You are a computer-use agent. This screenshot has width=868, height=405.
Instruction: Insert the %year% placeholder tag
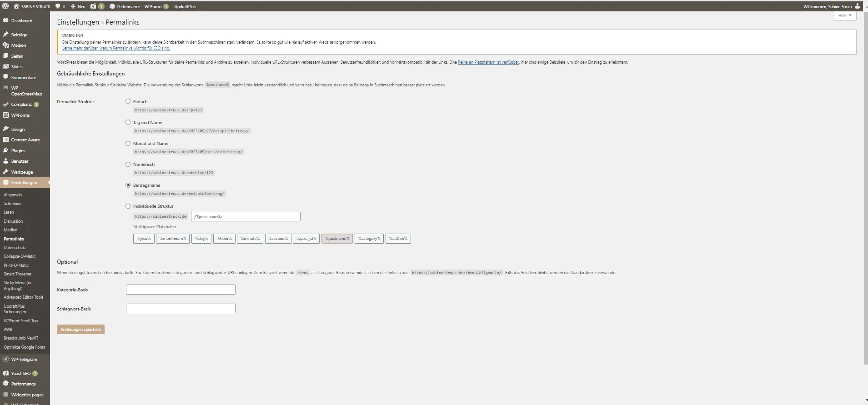[x=144, y=239]
